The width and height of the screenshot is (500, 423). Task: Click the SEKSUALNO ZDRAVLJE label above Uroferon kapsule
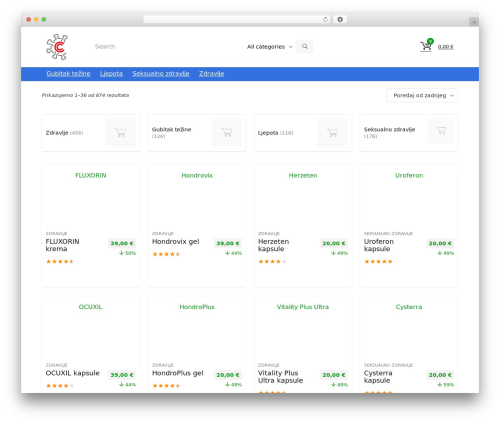388,234
